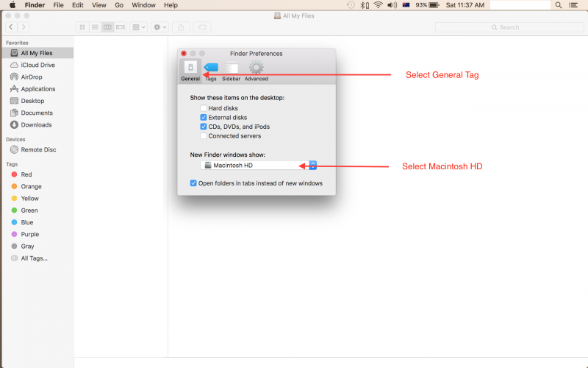Open the General preferences tab
The width and height of the screenshot is (588, 368).
[x=190, y=71]
